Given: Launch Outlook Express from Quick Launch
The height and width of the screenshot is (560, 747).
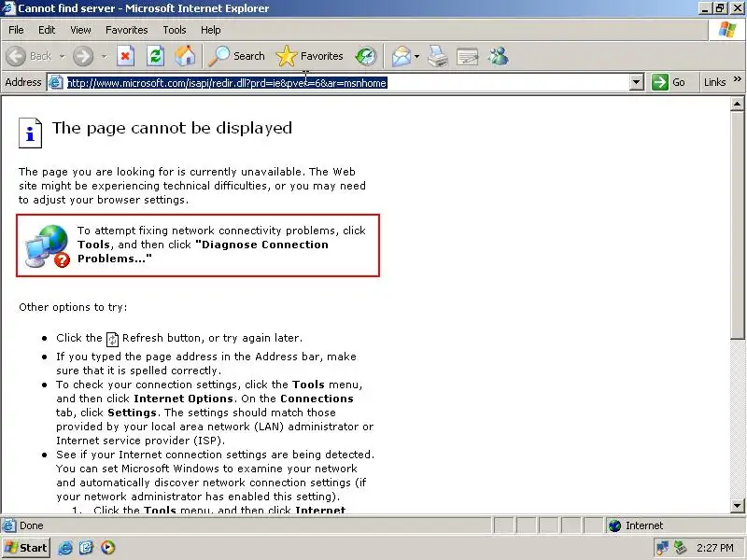Looking at the screenshot, I should 87,548.
